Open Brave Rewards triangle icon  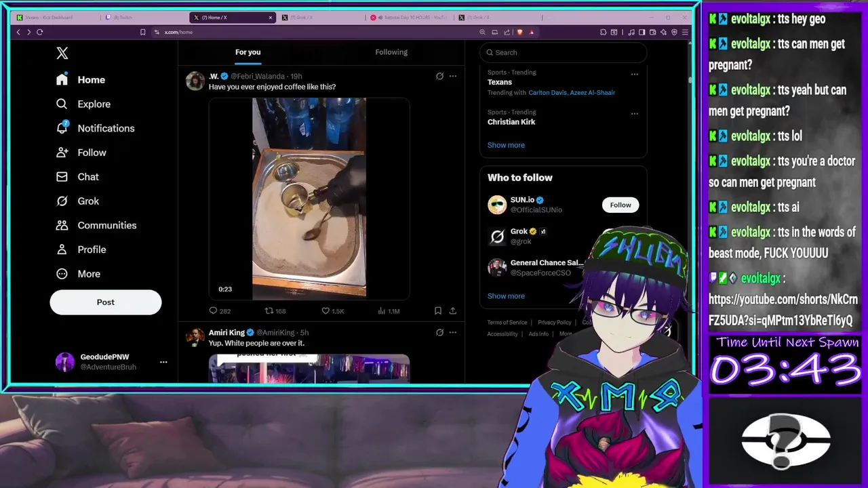click(x=532, y=32)
